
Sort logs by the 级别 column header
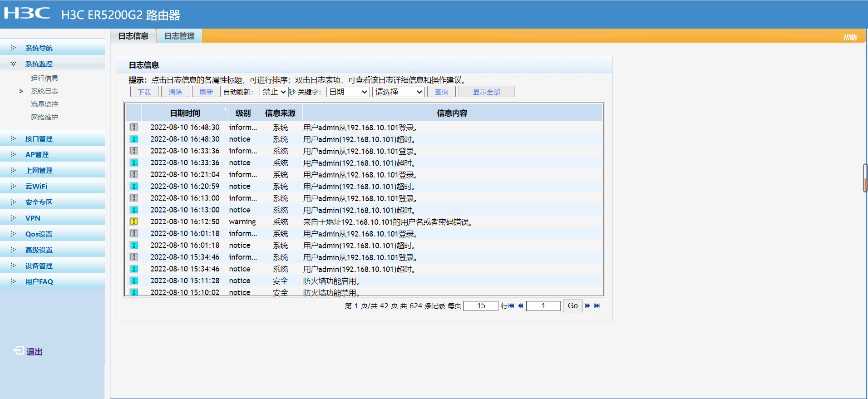point(243,113)
